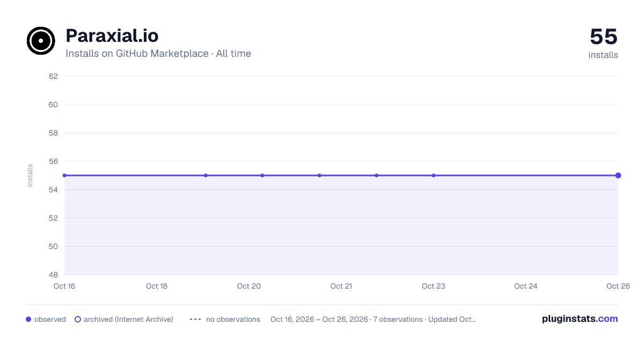Click the filled observed legend dot
The image size is (644, 338).
point(28,319)
